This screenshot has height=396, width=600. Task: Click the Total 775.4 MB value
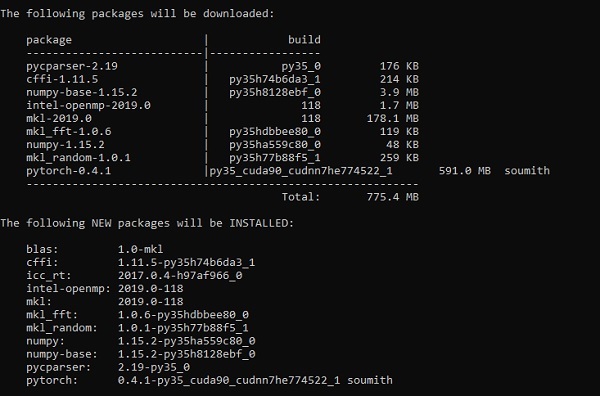tap(393, 197)
